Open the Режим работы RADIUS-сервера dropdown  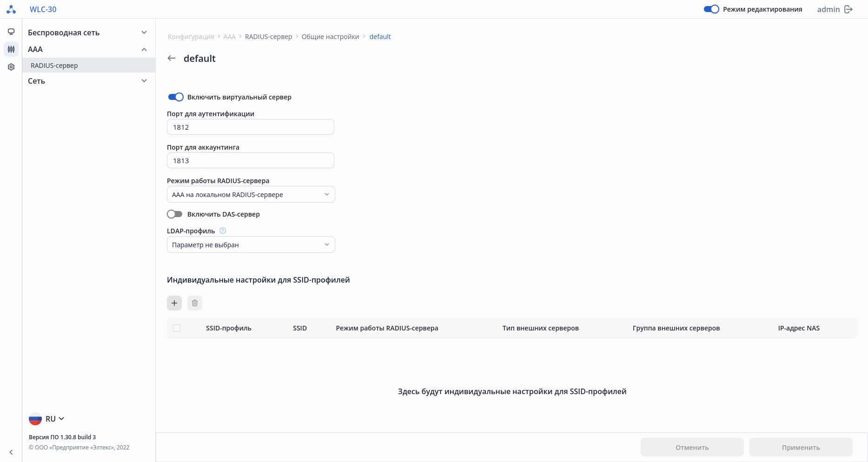coord(251,195)
